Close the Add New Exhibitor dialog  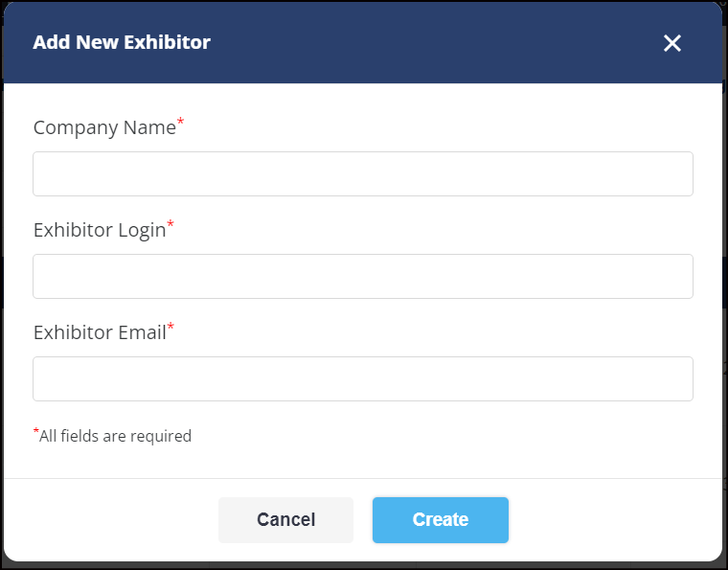pyautogui.click(x=671, y=43)
